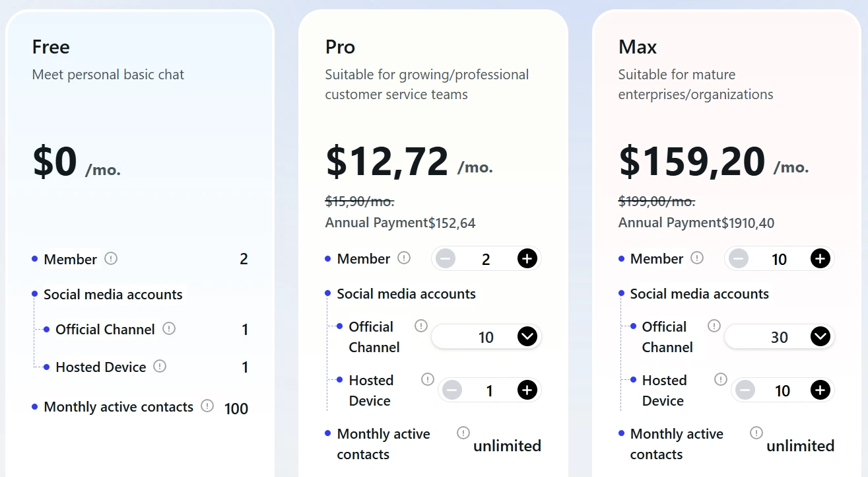Increase Max plan Hosted Device count
Viewport: 868px width, 477px height.
[820, 390]
